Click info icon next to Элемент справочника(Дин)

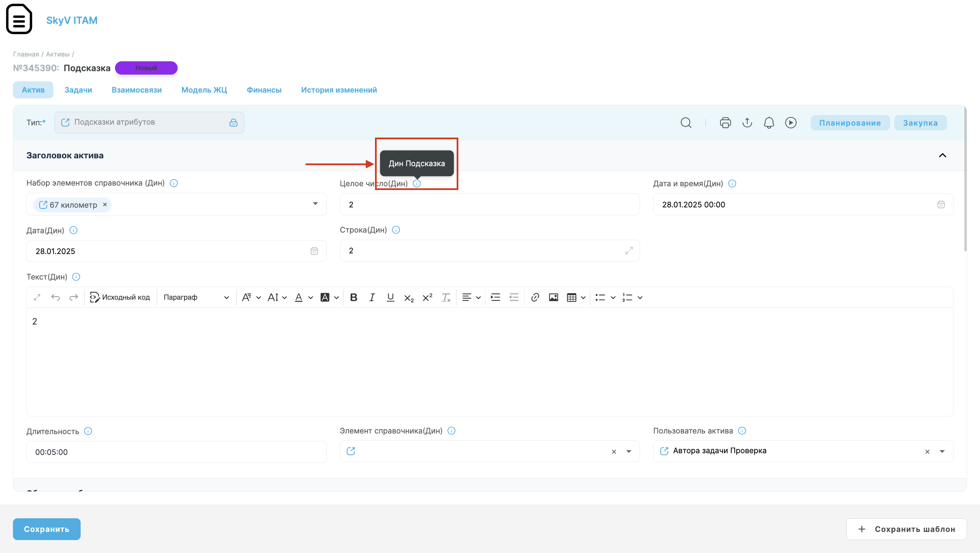pyautogui.click(x=452, y=430)
